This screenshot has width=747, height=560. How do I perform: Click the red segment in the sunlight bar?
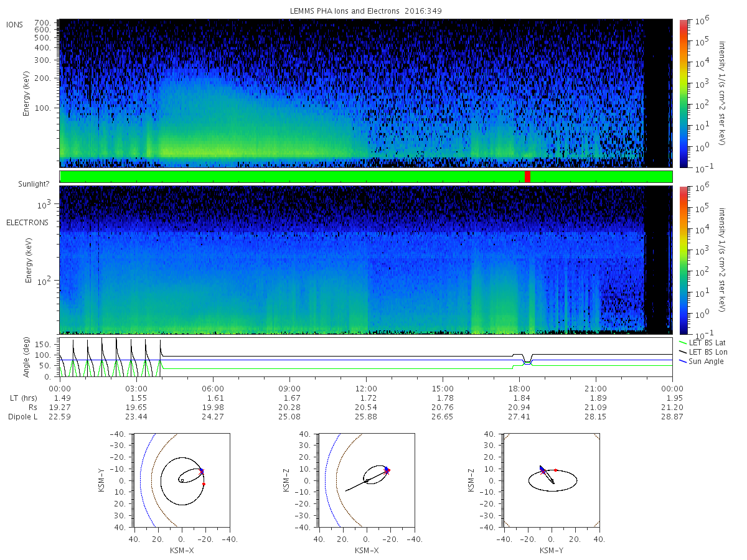point(528,177)
